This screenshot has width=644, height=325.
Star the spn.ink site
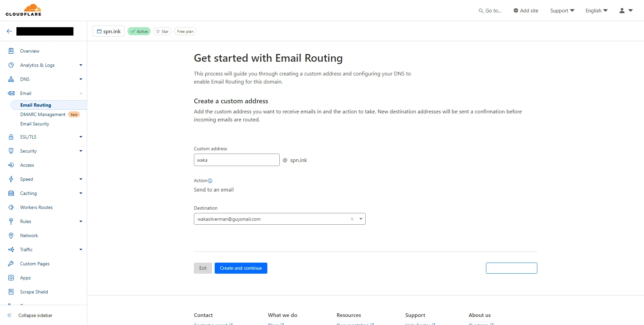tap(162, 32)
